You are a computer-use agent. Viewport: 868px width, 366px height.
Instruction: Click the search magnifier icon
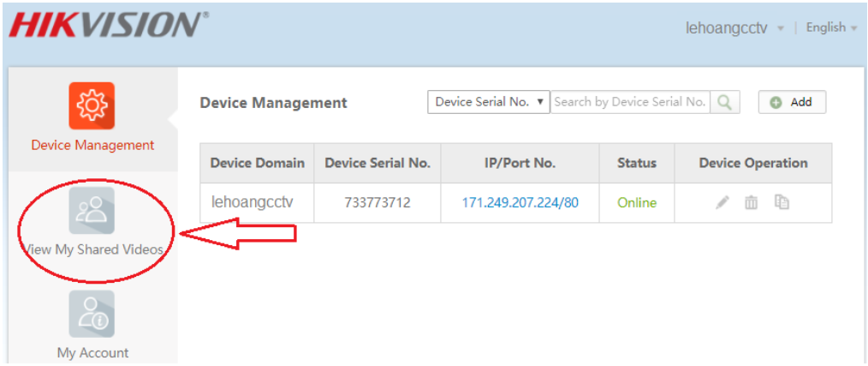725,102
